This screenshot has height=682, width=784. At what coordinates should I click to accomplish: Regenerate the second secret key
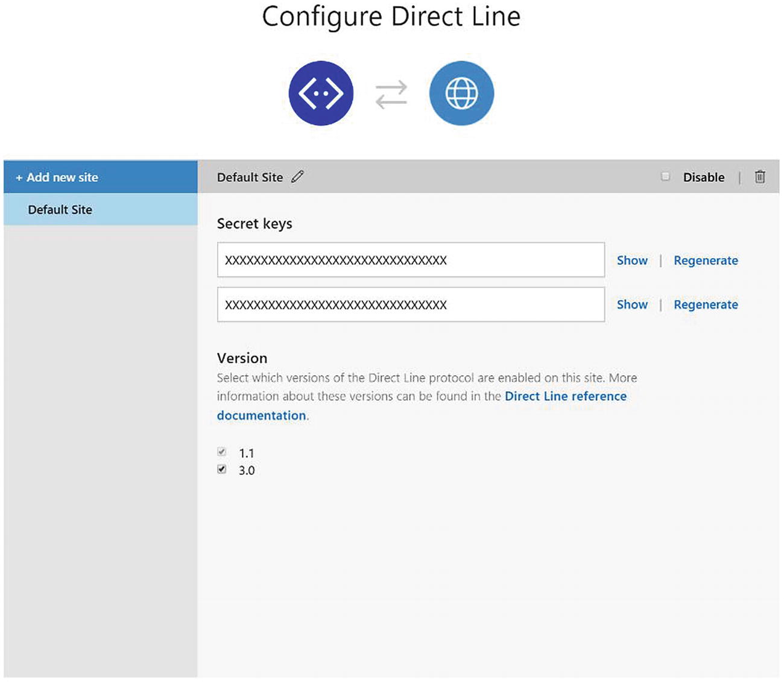(706, 305)
